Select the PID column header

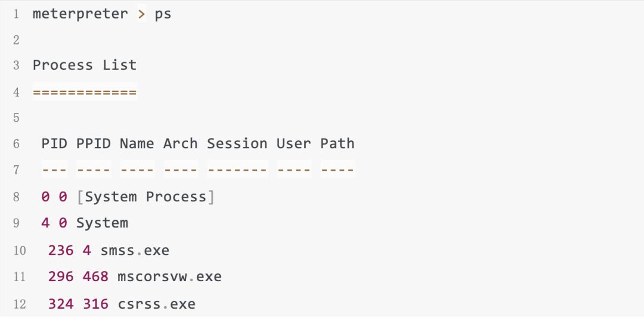coord(54,144)
